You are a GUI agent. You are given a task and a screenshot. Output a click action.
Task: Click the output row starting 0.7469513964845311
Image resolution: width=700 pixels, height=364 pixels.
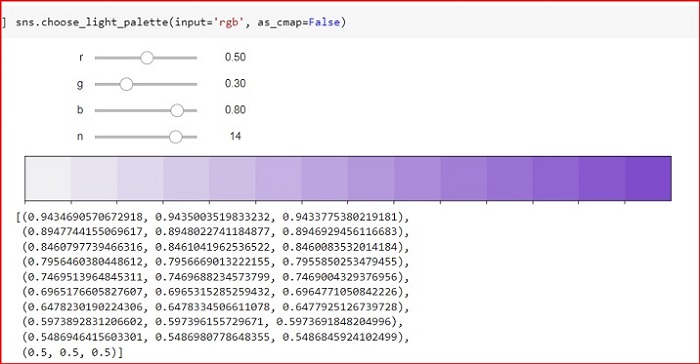(x=216, y=277)
